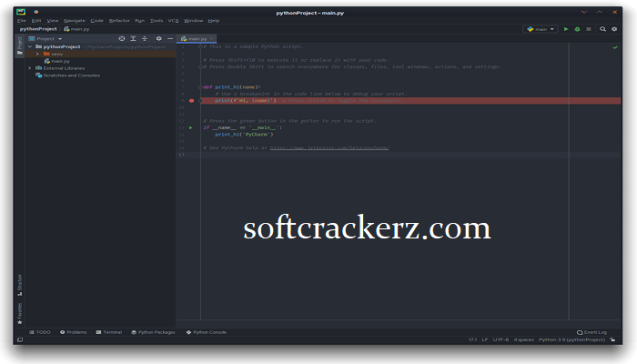Follow the jetbrains.com help link in code

[329, 147]
